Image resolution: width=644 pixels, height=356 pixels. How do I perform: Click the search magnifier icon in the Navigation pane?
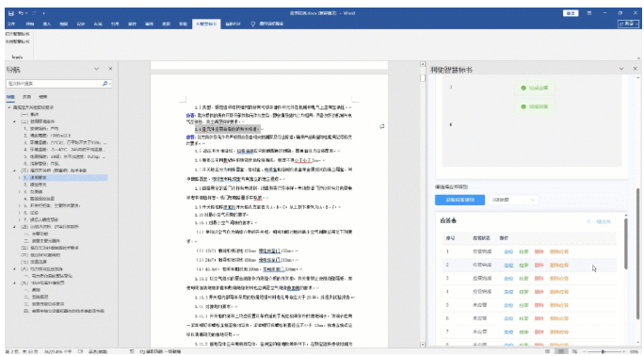(105, 84)
